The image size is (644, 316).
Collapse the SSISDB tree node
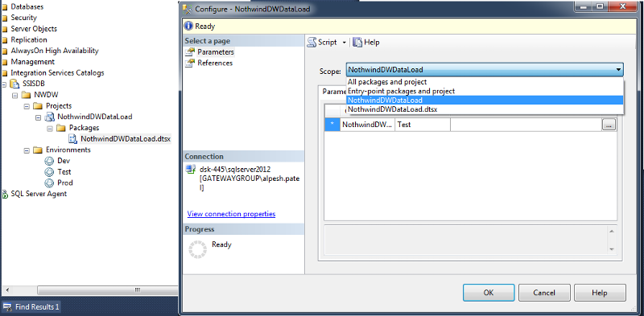tap(4, 84)
